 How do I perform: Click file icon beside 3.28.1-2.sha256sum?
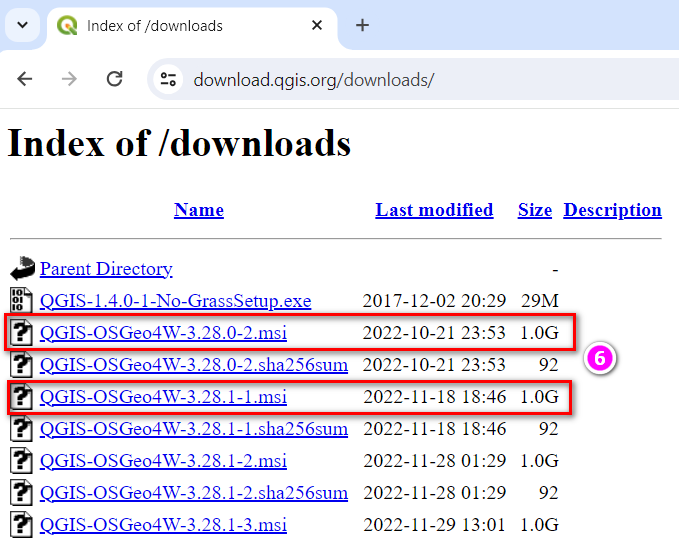pyautogui.click(x=21, y=492)
